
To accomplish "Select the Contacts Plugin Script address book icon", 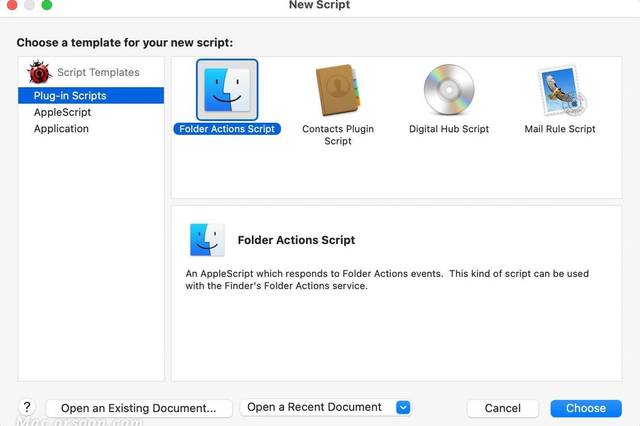I will (338, 90).
